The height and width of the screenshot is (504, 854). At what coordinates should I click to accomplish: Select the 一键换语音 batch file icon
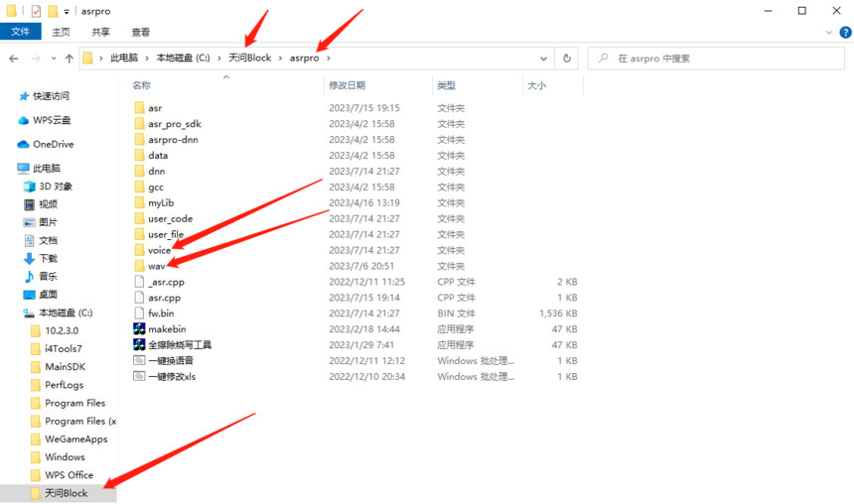pyautogui.click(x=139, y=360)
